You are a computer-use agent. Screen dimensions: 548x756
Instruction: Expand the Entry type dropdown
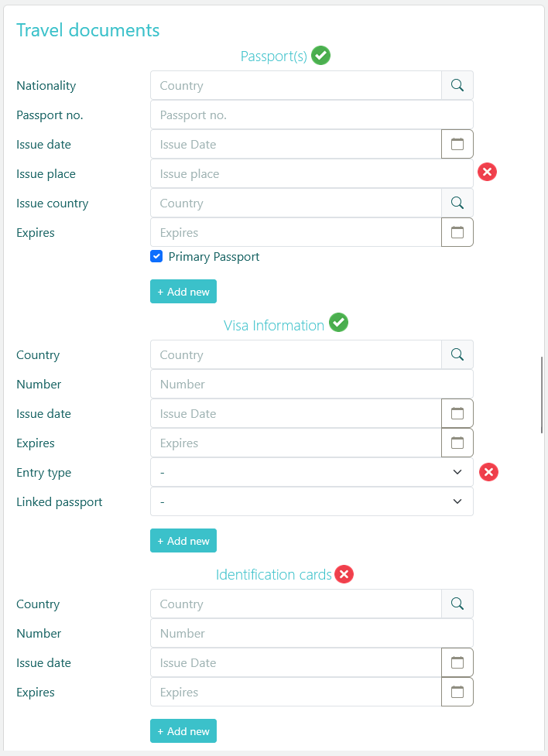tap(311, 473)
